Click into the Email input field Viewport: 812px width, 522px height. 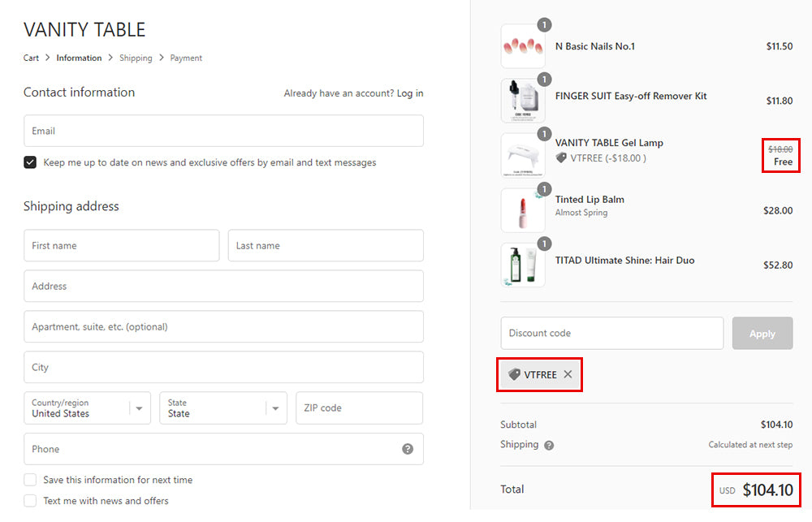tap(223, 131)
